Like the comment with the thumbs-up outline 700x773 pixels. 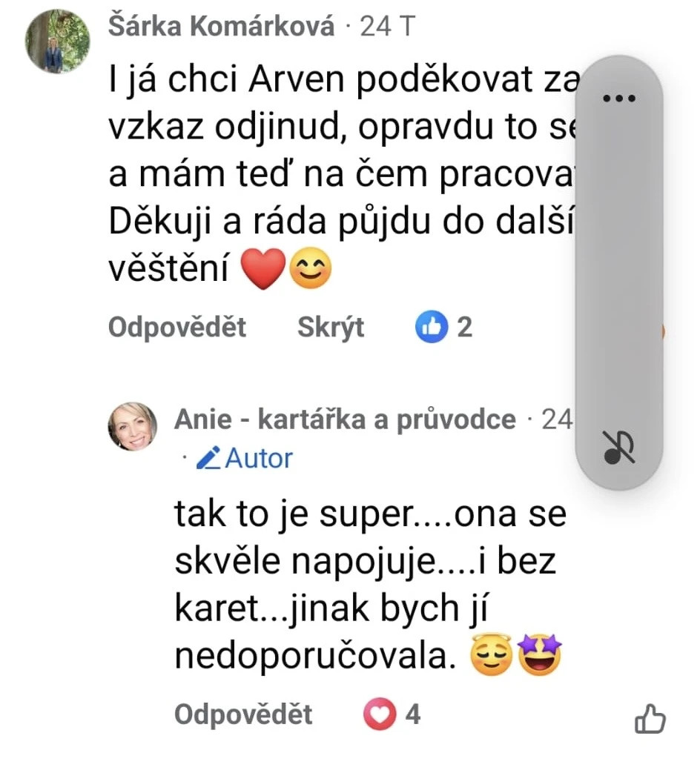click(x=650, y=719)
